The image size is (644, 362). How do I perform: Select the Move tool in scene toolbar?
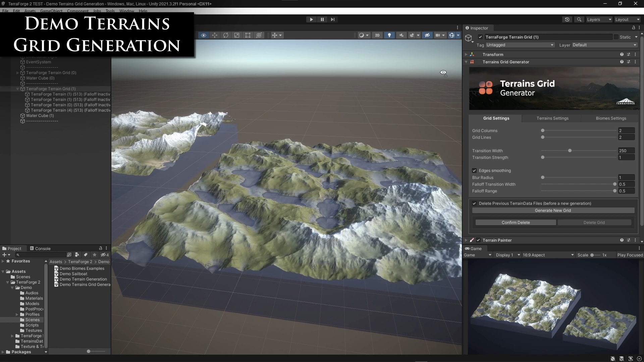(x=215, y=35)
